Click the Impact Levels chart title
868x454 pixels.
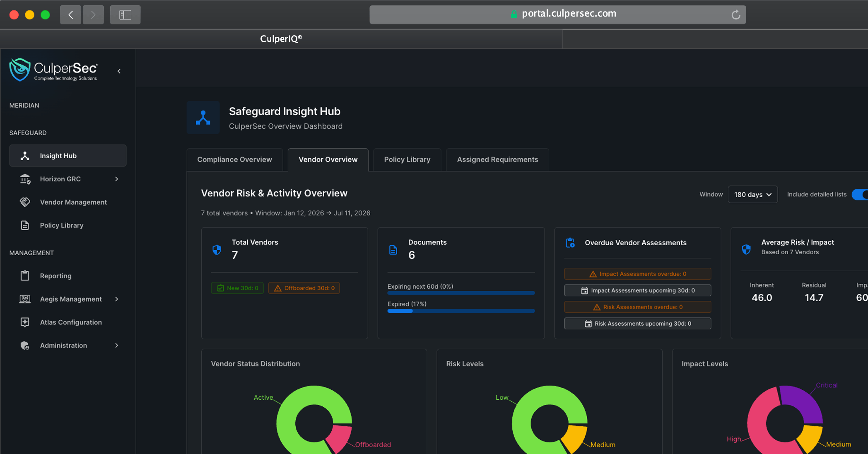[705, 364]
